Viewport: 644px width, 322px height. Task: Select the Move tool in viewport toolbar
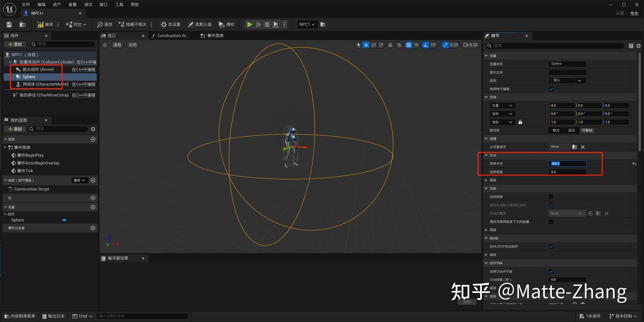366,45
